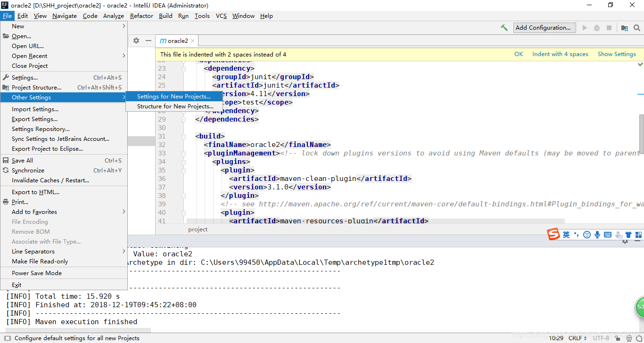
Task: Click the Sogou microphone voice input icon
Action: point(597,235)
